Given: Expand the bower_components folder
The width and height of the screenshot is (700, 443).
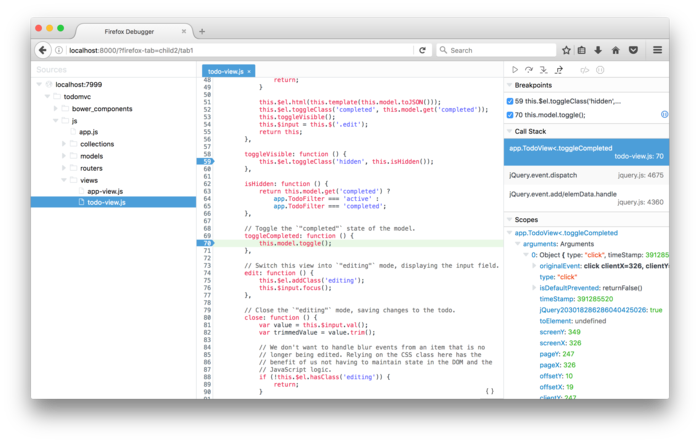Looking at the screenshot, I should click(x=64, y=108).
